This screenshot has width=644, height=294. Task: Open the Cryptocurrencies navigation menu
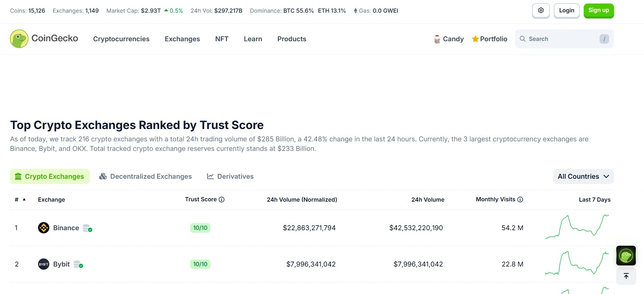[x=121, y=39]
